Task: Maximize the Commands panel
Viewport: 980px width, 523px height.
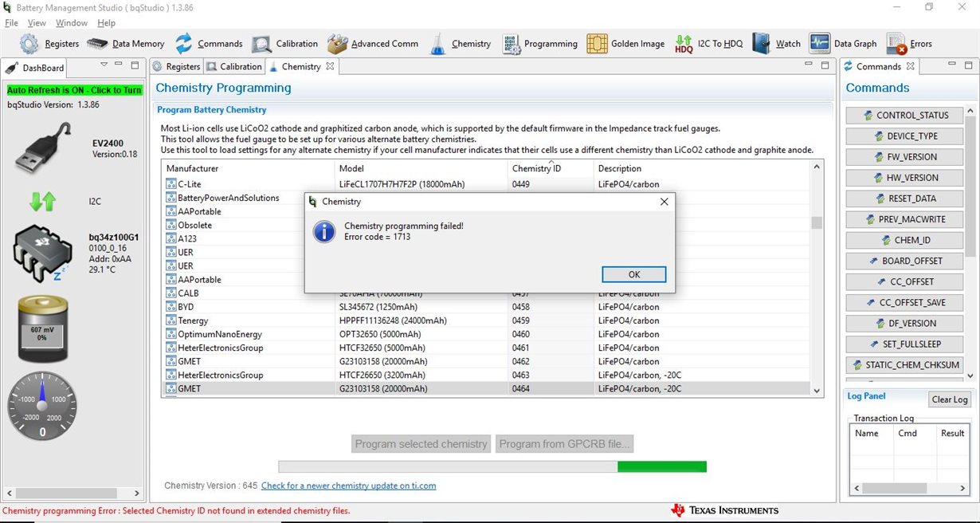Action: click(970, 65)
